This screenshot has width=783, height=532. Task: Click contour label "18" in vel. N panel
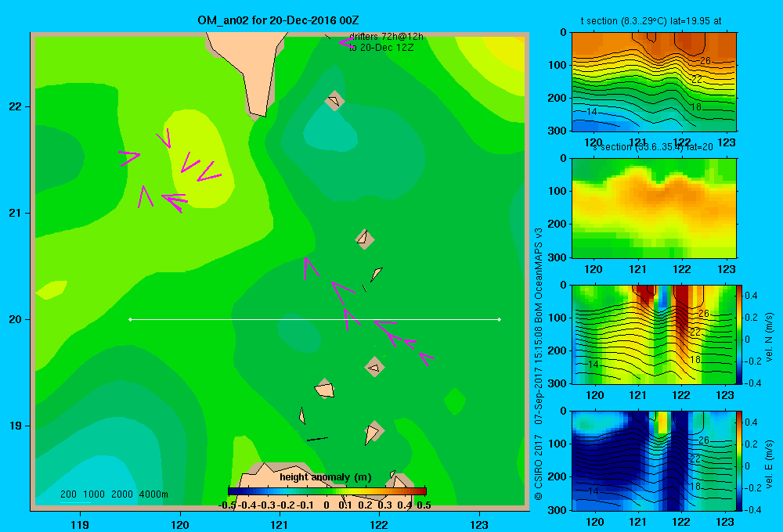coord(696,359)
